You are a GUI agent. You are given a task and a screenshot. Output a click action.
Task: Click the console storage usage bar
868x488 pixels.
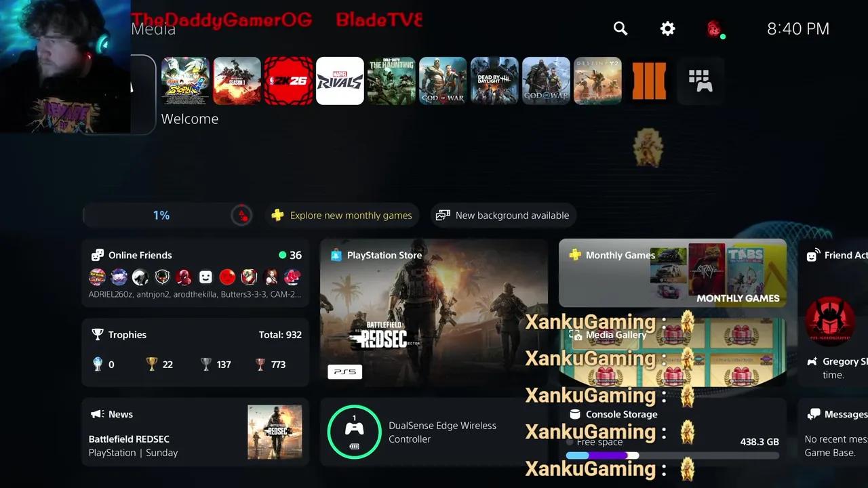click(672, 456)
